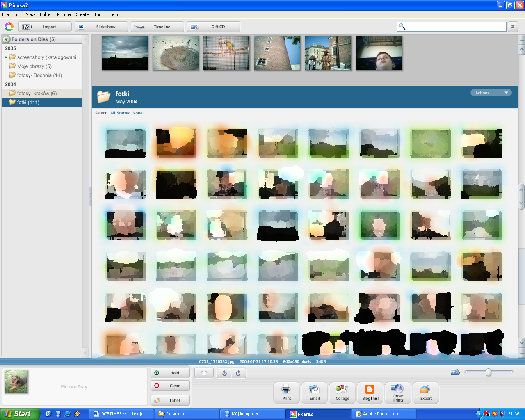Click Internet Explorer quick launch icon
This screenshot has width=525, height=420.
pyautogui.click(x=67, y=414)
